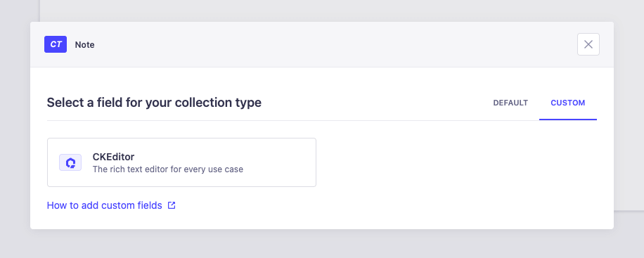644x258 pixels.
Task: Click the background panel above the dialog
Action: [x=328, y=11]
